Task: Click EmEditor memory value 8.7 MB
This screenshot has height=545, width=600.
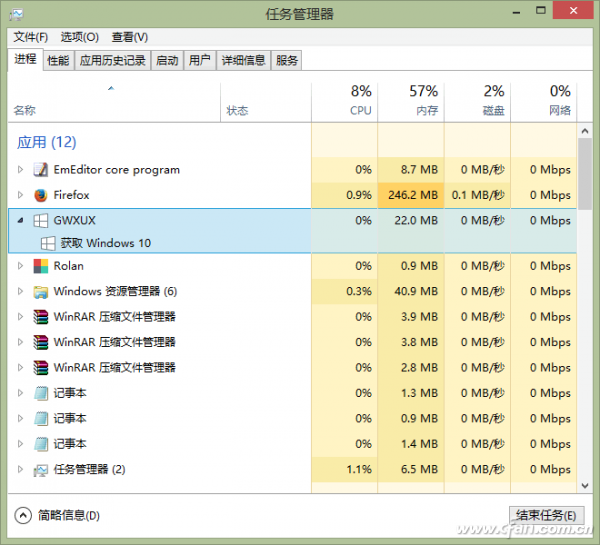Action: point(419,170)
